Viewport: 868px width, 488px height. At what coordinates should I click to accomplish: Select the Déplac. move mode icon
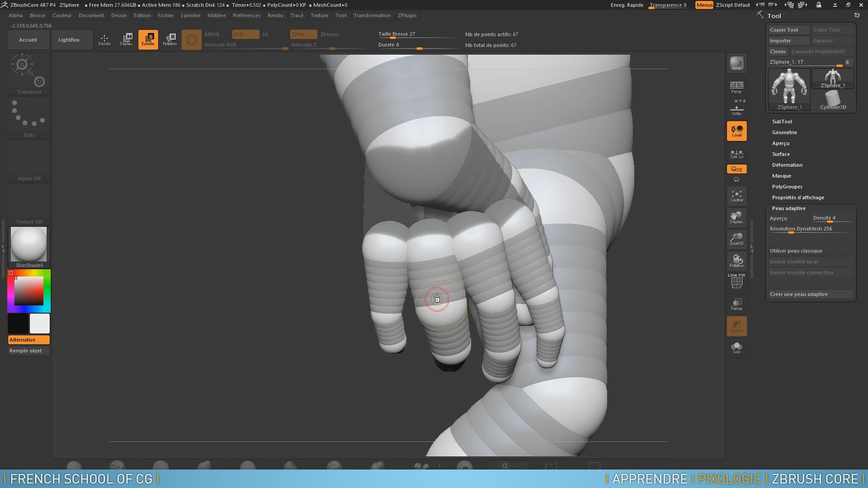click(x=127, y=40)
